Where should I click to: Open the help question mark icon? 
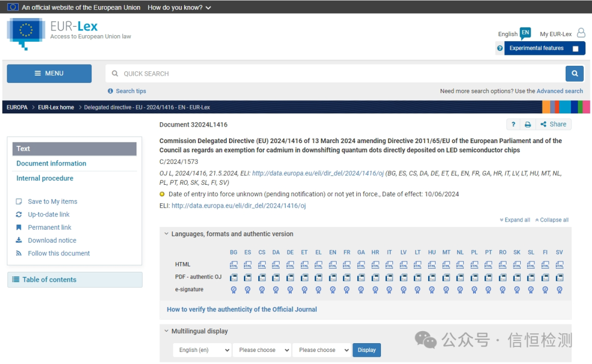pyautogui.click(x=513, y=124)
